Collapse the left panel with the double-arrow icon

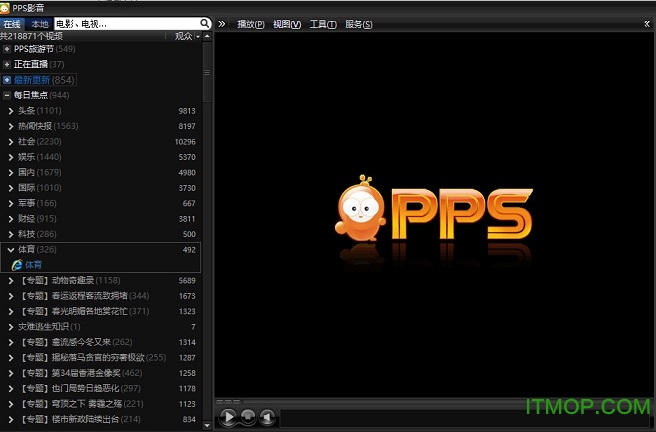point(222,24)
